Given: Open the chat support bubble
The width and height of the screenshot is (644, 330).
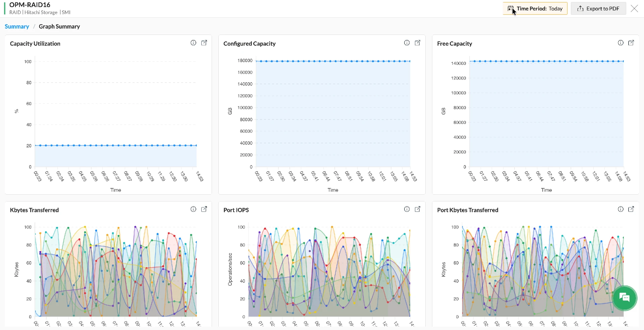Looking at the screenshot, I should pyautogui.click(x=625, y=298).
